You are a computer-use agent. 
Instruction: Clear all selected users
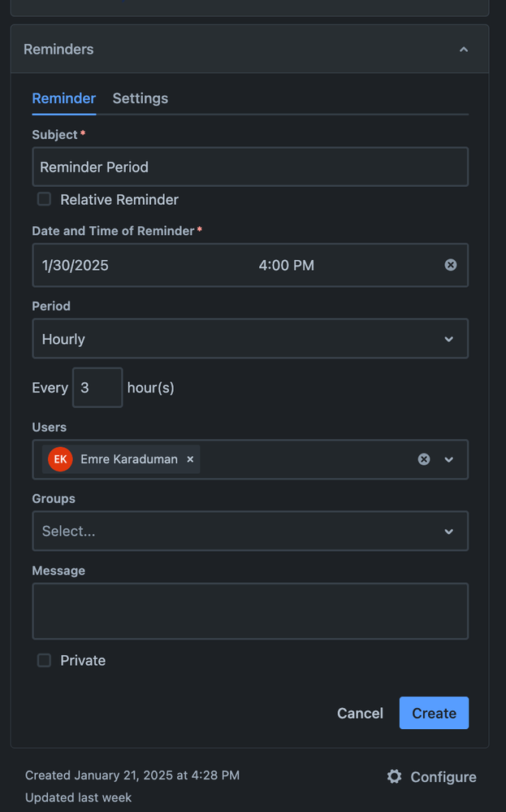click(x=424, y=459)
